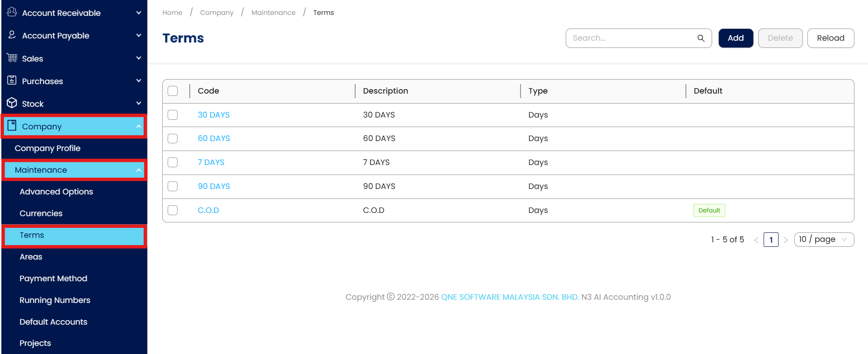Select the C.O.D row checkbox
Viewport: 868px width, 354px height.
click(x=173, y=210)
